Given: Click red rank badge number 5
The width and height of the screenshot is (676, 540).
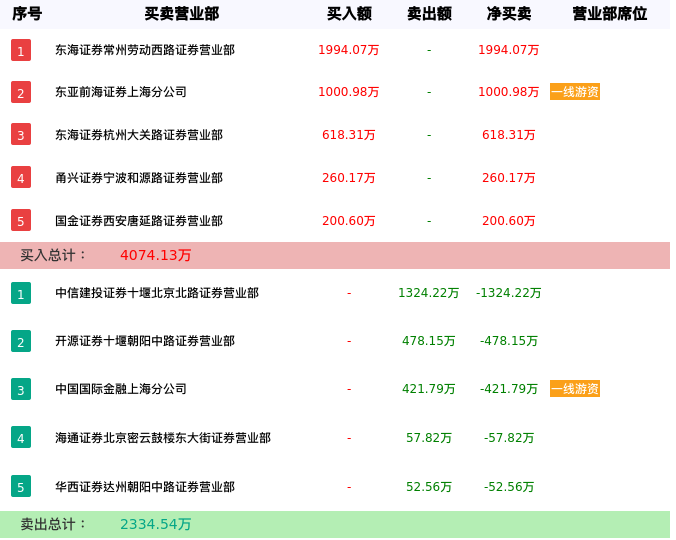Looking at the screenshot, I should pyautogui.click(x=21, y=220).
